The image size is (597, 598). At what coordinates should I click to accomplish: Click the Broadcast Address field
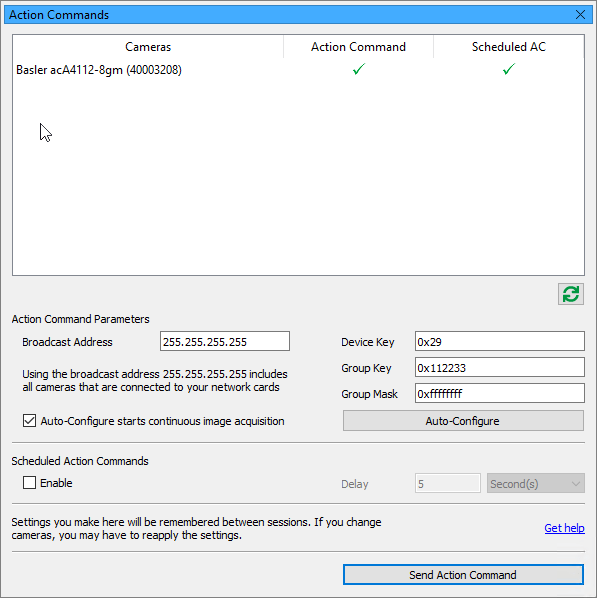[x=225, y=341]
